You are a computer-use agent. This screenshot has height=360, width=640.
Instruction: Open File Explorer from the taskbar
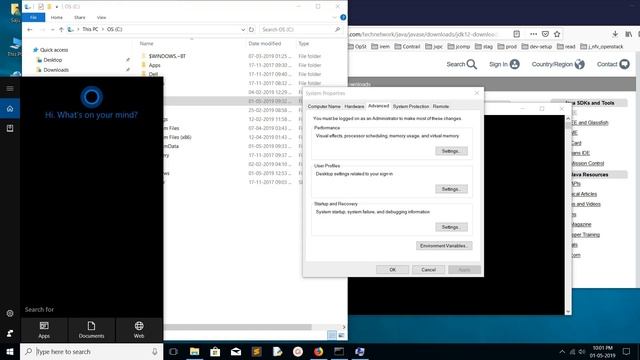[x=194, y=351]
